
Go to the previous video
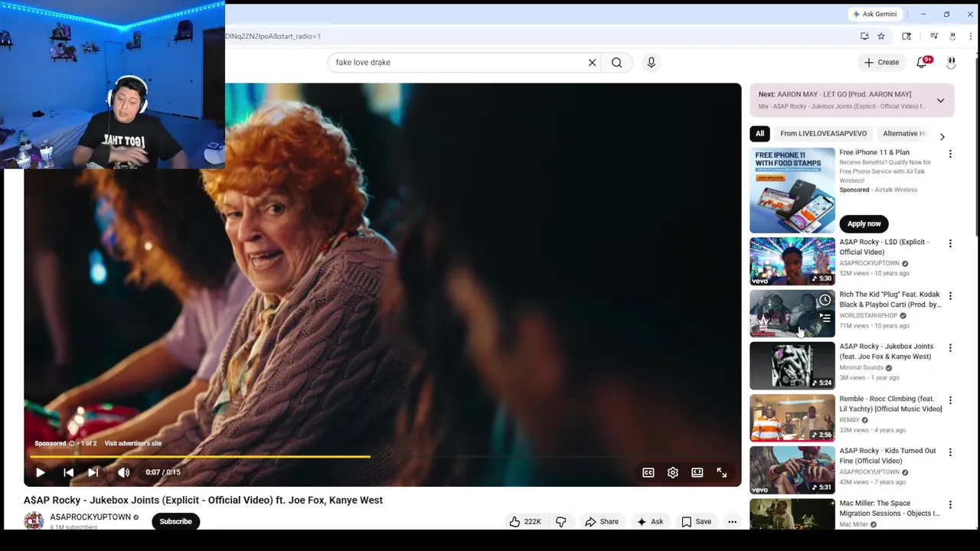pyautogui.click(x=68, y=472)
